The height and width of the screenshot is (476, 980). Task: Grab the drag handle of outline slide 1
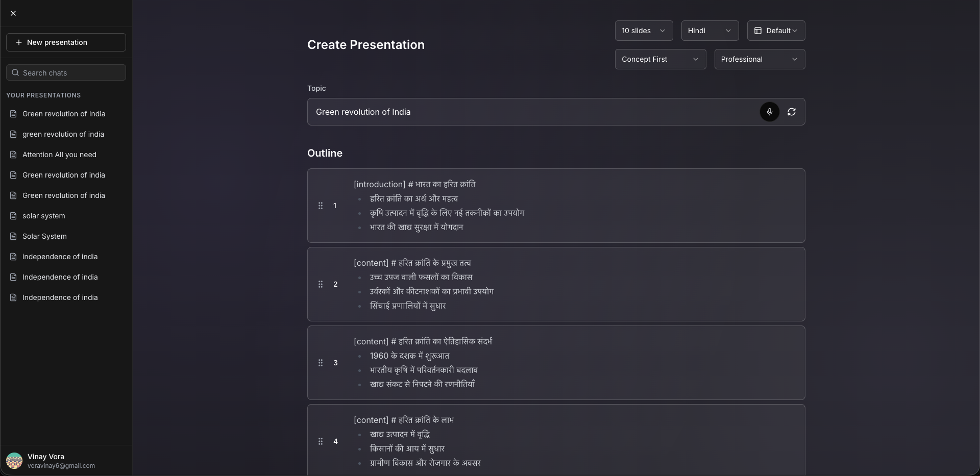coord(321,206)
